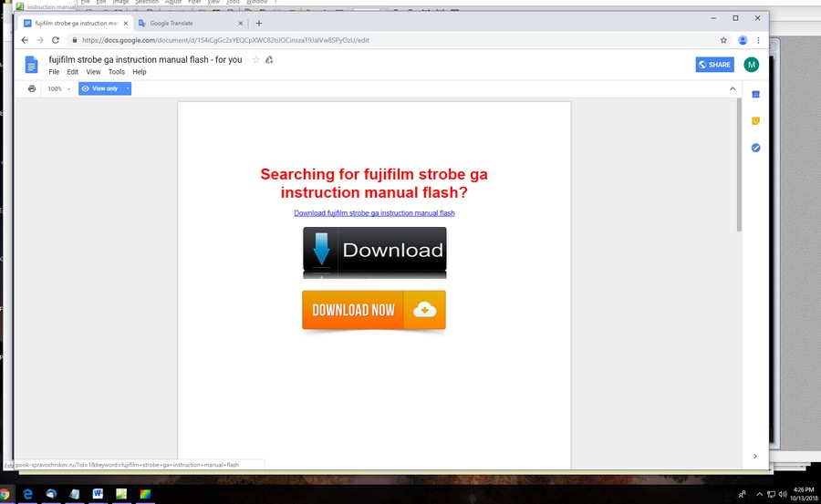Screen dimensions: 821x504
Task: Click the document vertical scrollbar
Action: [x=739, y=164]
